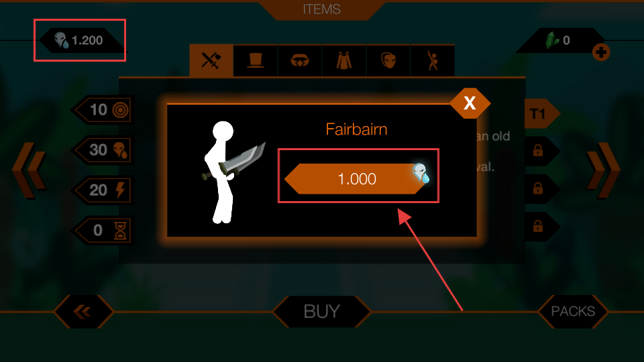Open the stickman pose category tab
Screen dimensions: 644x362
click(433, 61)
